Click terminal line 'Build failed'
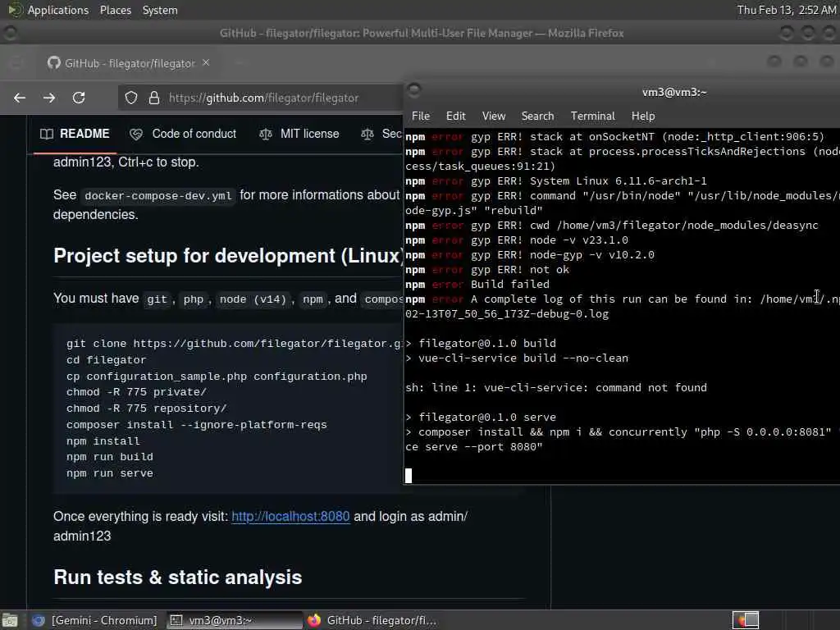Screen dimensions: 840x630 tap(510, 285)
